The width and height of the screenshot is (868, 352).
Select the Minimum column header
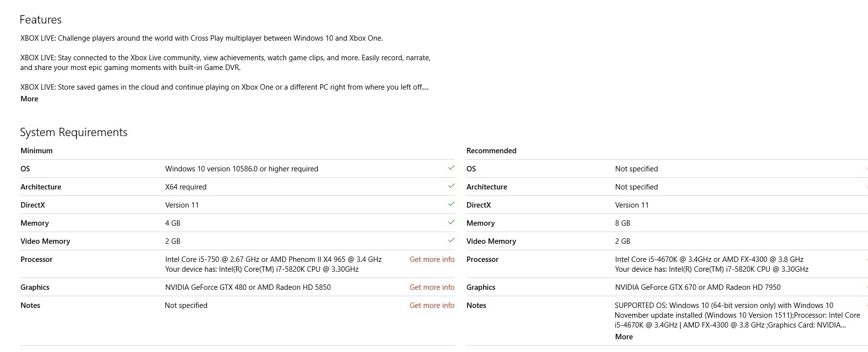coord(37,151)
